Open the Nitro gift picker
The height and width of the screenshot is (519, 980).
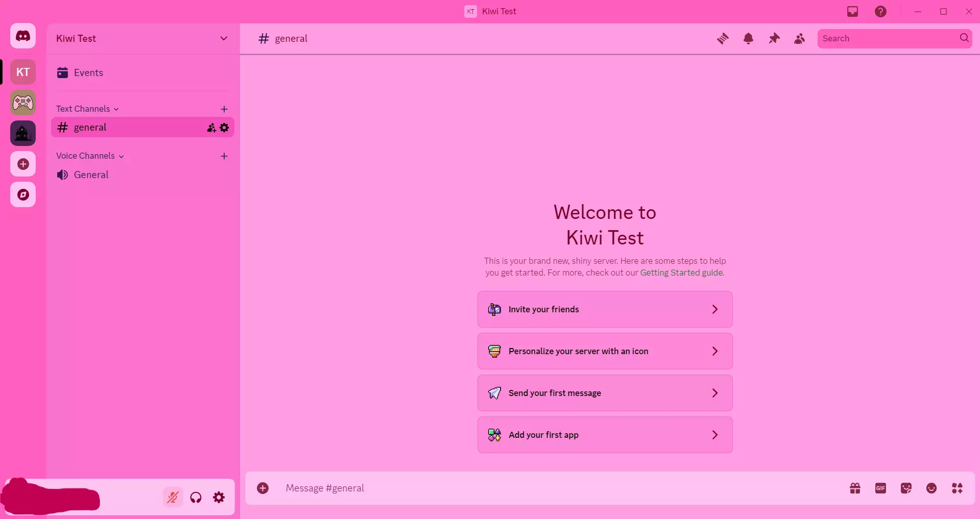[855, 488]
